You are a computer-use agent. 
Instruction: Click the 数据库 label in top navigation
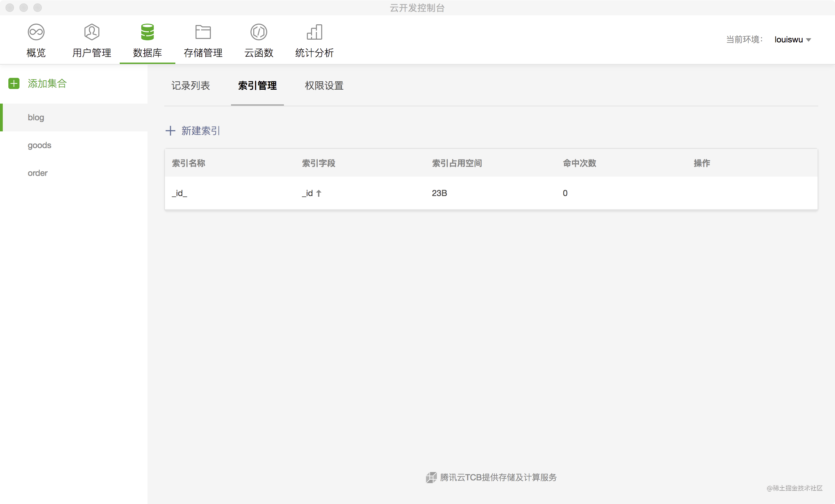pos(148,53)
